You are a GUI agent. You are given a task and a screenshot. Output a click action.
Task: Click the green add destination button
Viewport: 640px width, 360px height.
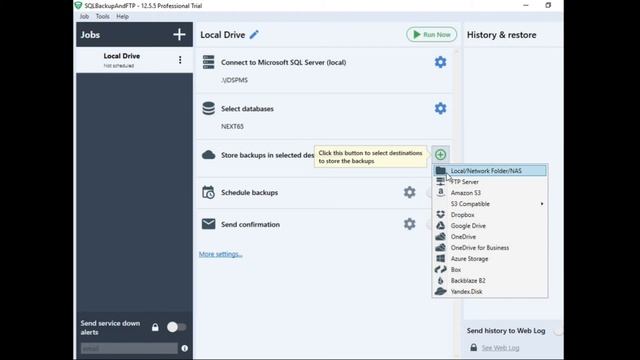[x=440, y=155]
